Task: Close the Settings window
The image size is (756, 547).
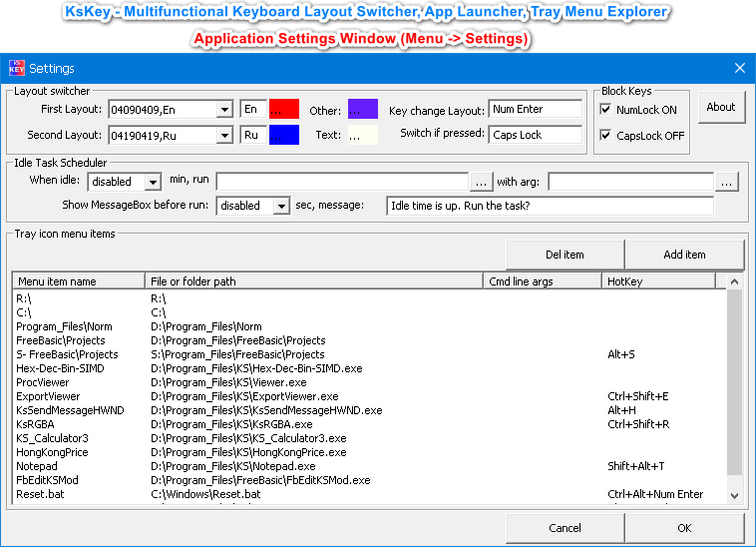Action: pyautogui.click(x=740, y=68)
